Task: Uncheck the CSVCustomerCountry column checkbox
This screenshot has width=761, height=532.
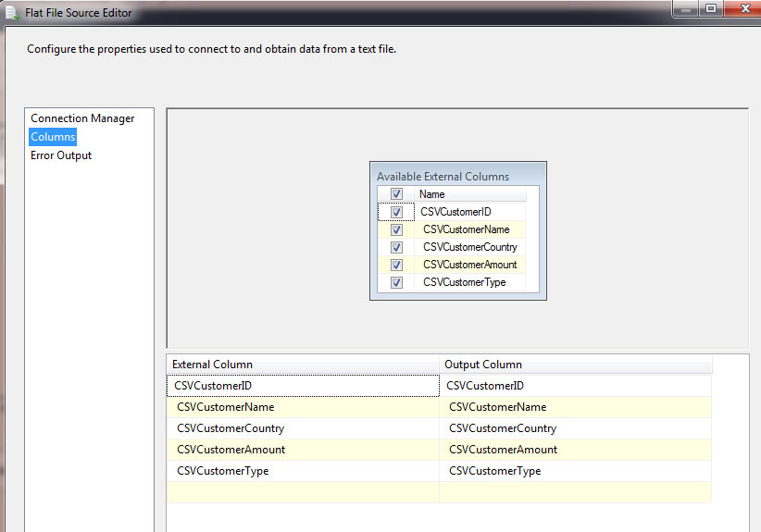Action: click(x=396, y=247)
